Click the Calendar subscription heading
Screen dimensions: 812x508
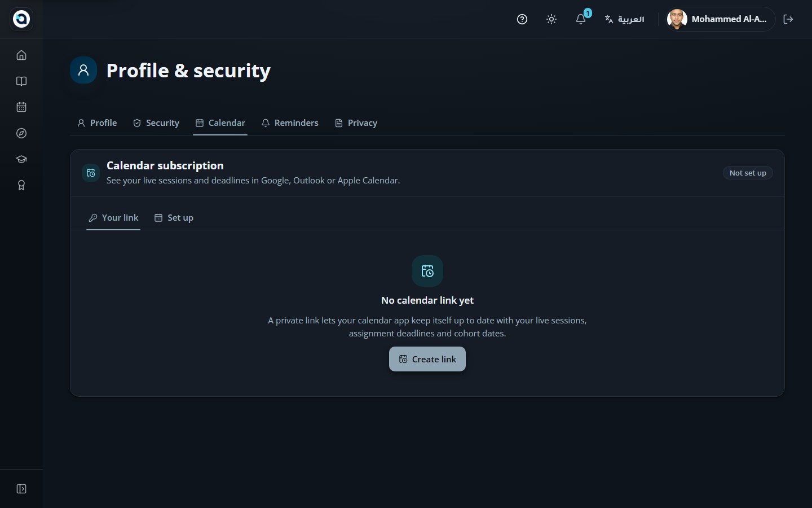tap(165, 165)
